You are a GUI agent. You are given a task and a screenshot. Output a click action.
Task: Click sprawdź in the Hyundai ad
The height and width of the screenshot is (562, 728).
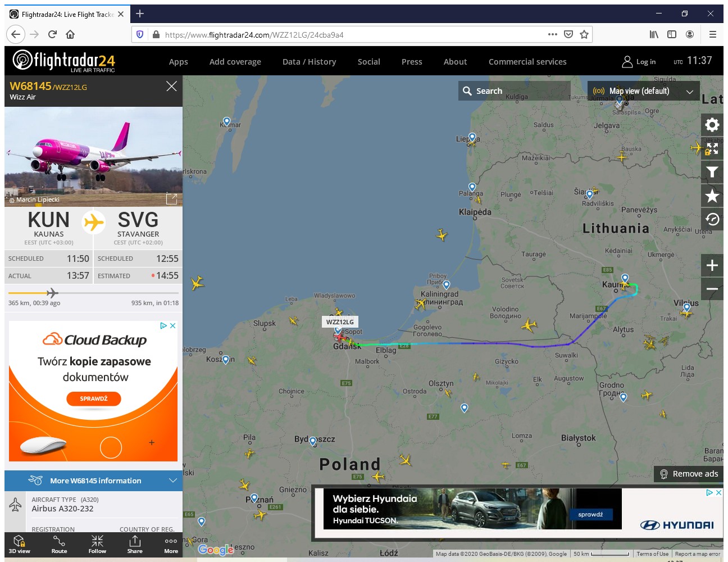pyautogui.click(x=590, y=514)
